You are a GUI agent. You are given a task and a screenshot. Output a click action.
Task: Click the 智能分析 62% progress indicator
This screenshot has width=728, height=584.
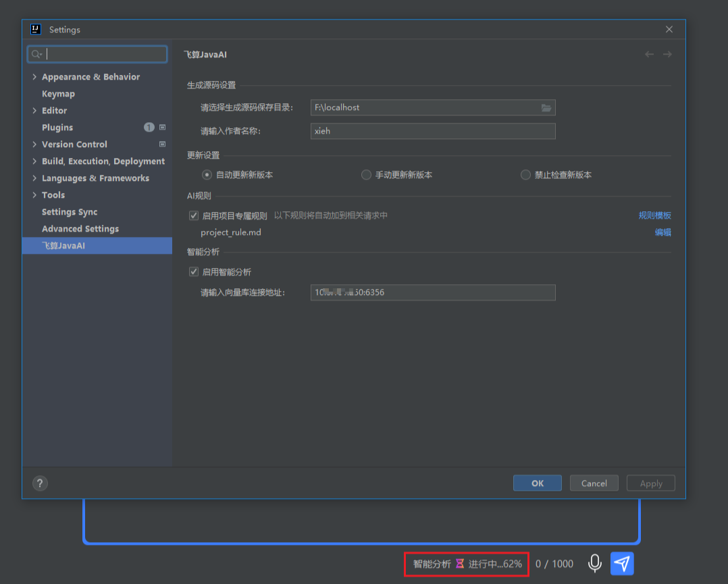466,563
